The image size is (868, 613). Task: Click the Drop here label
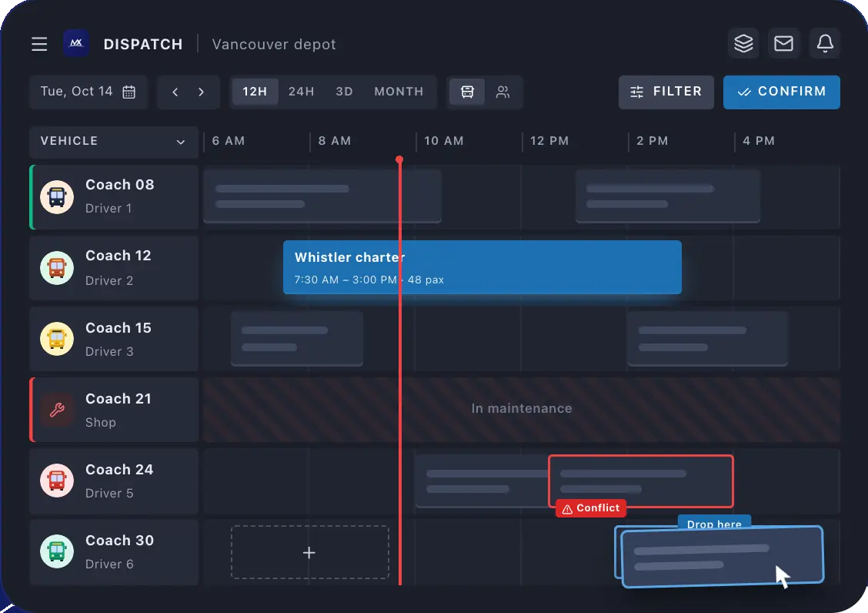(x=714, y=524)
